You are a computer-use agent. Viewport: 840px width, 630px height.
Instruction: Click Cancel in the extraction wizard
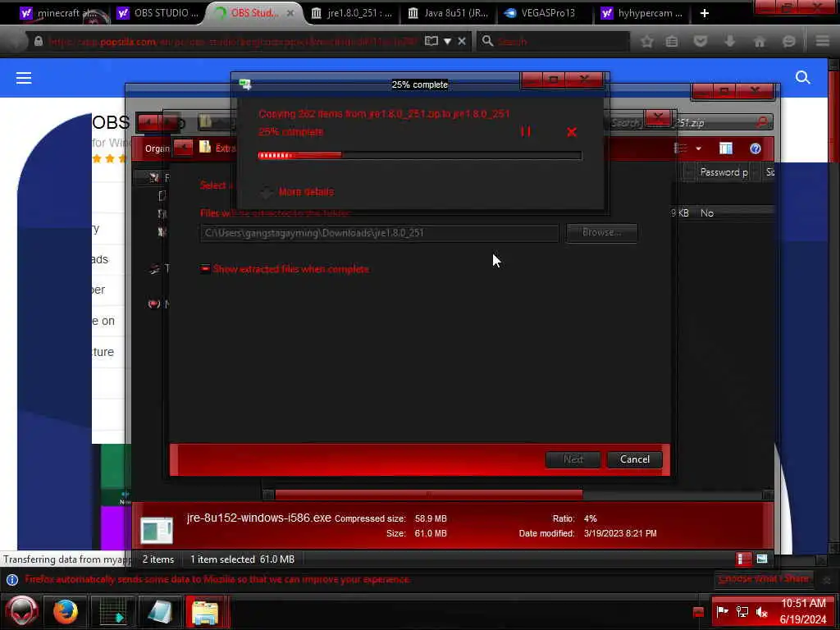[x=635, y=459]
